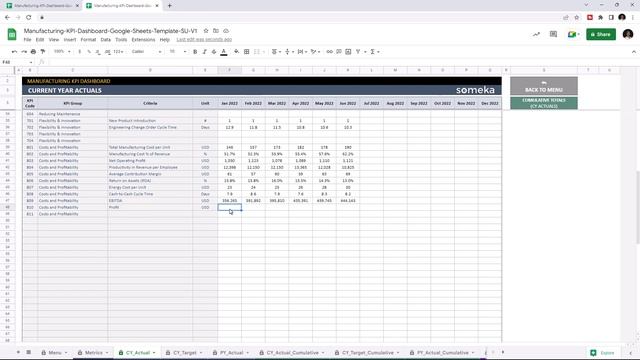The image size is (640, 360).
Task: Undo the last action
Action: coord(14,52)
